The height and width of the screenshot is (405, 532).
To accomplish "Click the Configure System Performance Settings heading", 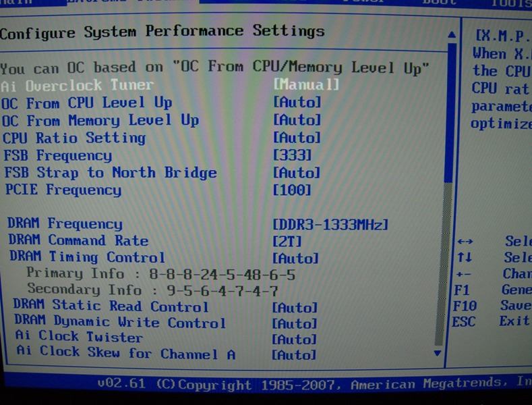I will pos(162,32).
